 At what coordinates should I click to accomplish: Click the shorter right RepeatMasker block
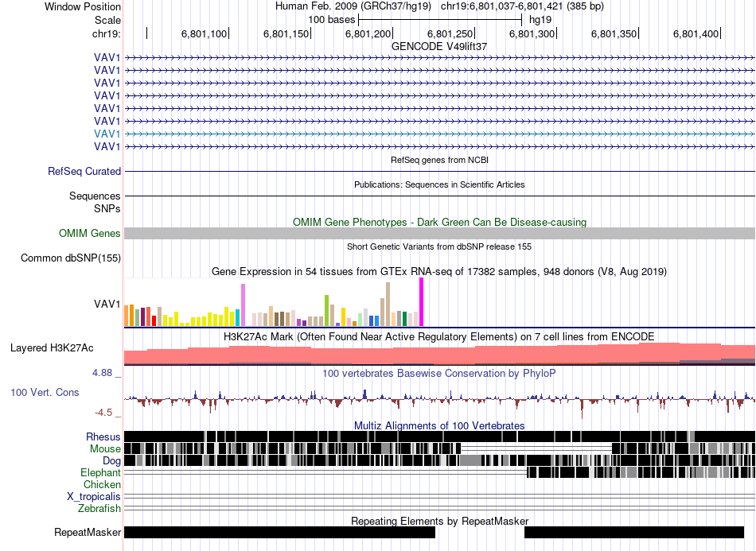(x=634, y=532)
